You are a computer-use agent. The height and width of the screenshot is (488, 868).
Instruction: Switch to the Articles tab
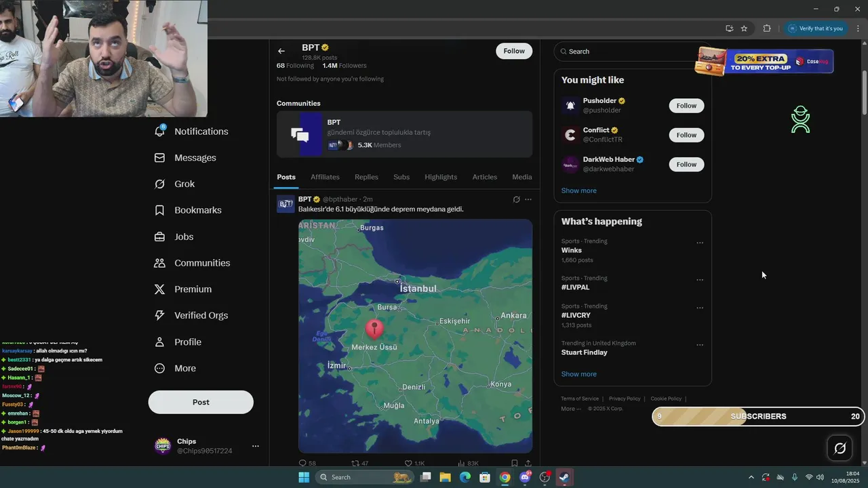click(x=485, y=177)
